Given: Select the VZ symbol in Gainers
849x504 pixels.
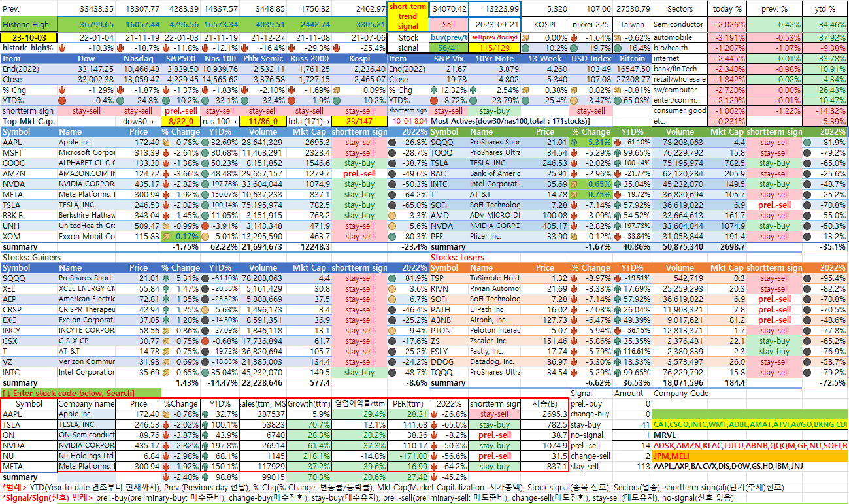Looking at the screenshot, I should [29, 361].
